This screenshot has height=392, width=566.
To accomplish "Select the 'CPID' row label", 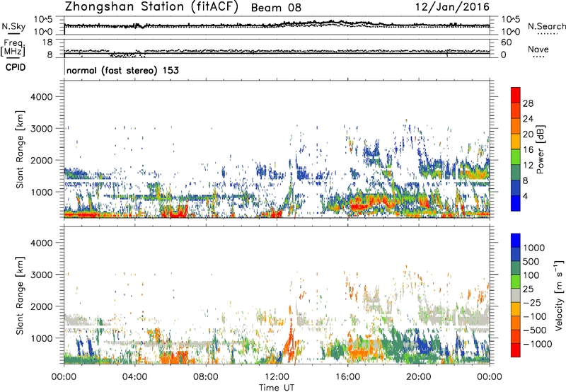I will coord(16,67).
